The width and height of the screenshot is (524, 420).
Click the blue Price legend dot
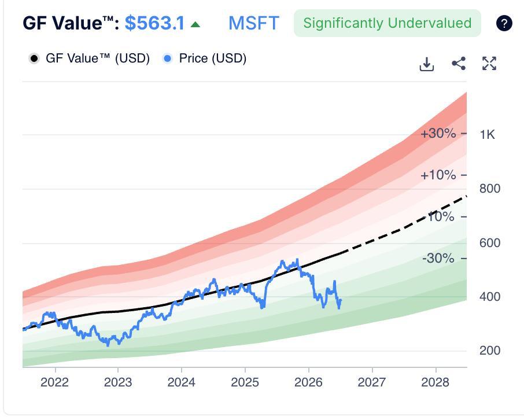(x=167, y=58)
